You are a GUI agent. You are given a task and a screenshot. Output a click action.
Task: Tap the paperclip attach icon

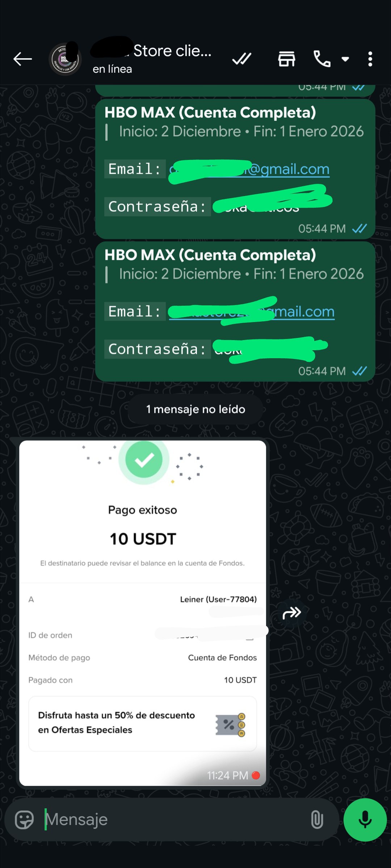point(317,820)
